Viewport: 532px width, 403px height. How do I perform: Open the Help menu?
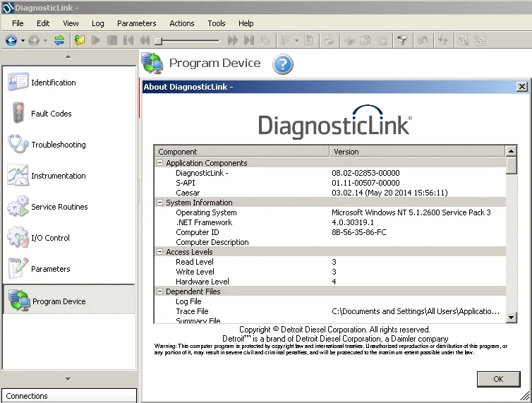click(x=246, y=23)
